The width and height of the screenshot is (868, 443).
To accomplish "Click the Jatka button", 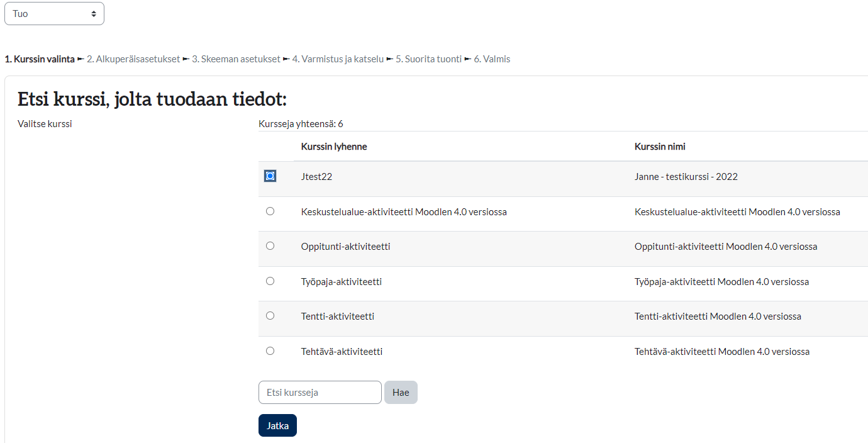I will pyautogui.click(x=277, y=425).
